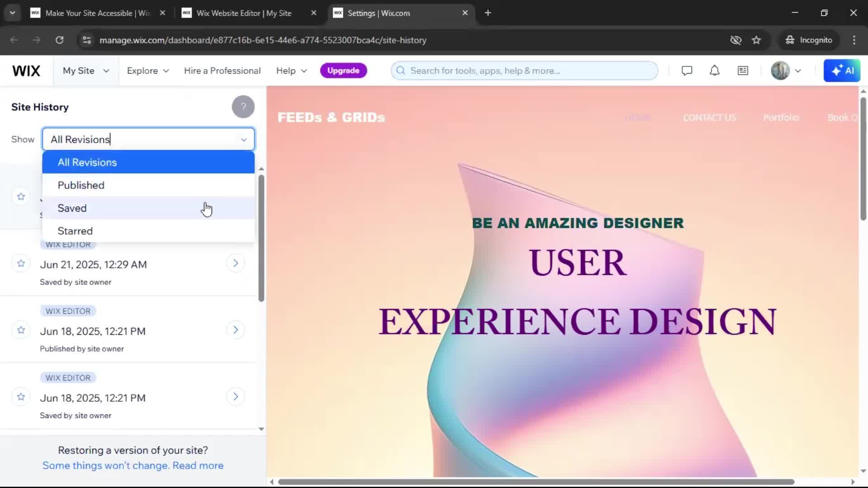Screen dimensions: 868x488
Task: Click the Jun 21, 2025, 12:29 AM date
Action: pyautogui.click(x=93, y=265)
